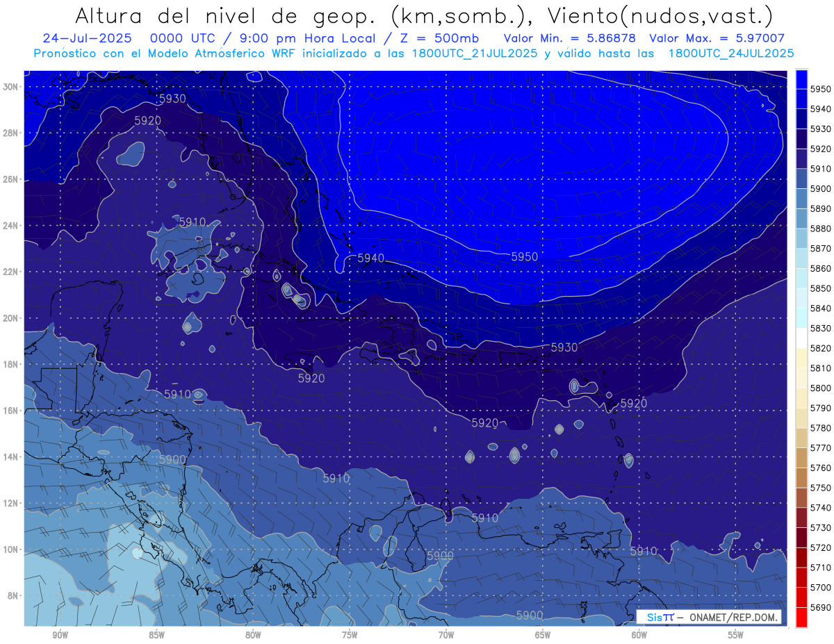Click the 5750 value on the color scale

(x=821, y=488)
